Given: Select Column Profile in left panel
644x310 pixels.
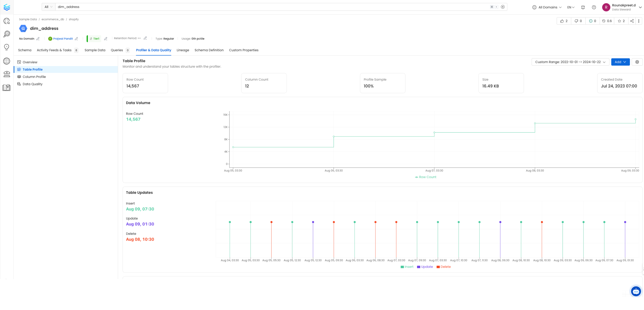Looking at the screenshot, I should 34,77.
